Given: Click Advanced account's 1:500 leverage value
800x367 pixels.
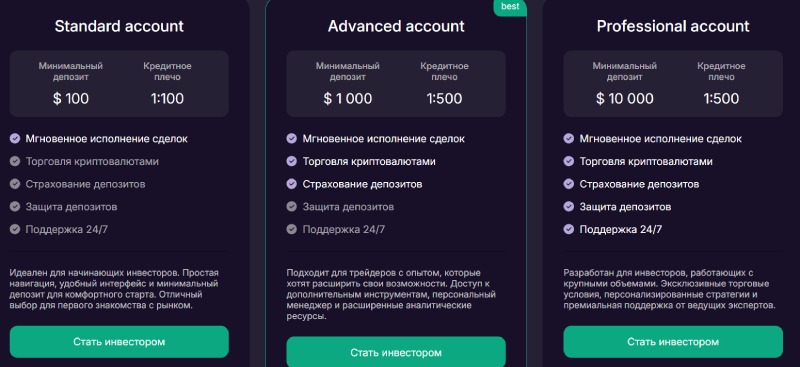Looking at the screenshot, I should 444,99.
